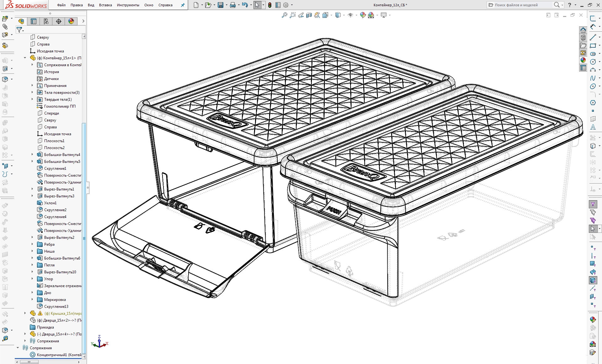
Task: Switch to the DisplayManager color ball tab
Action: pyautogui.click(x=71, y=21)
